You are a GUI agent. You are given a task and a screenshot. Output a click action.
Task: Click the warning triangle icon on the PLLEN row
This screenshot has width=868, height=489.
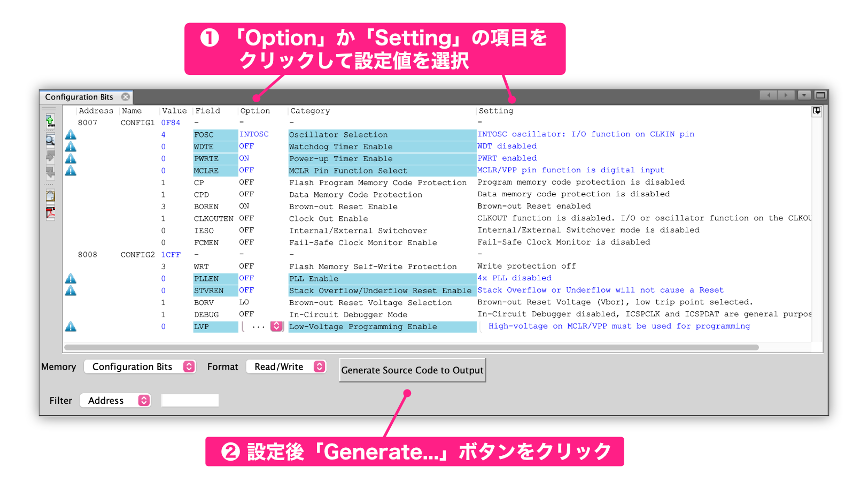coord(71,279)
